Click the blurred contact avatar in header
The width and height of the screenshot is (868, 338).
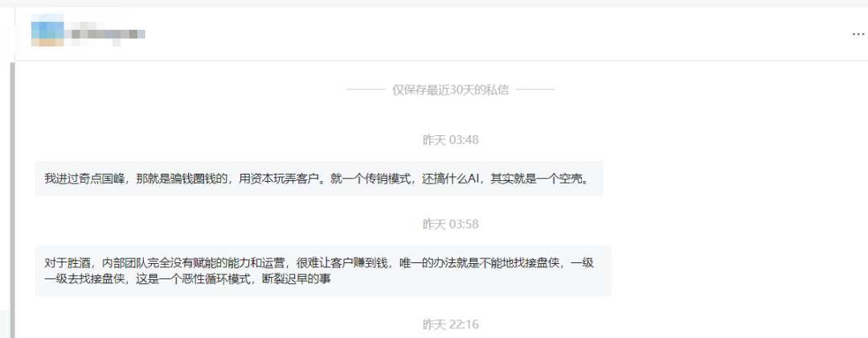(47, 33)
